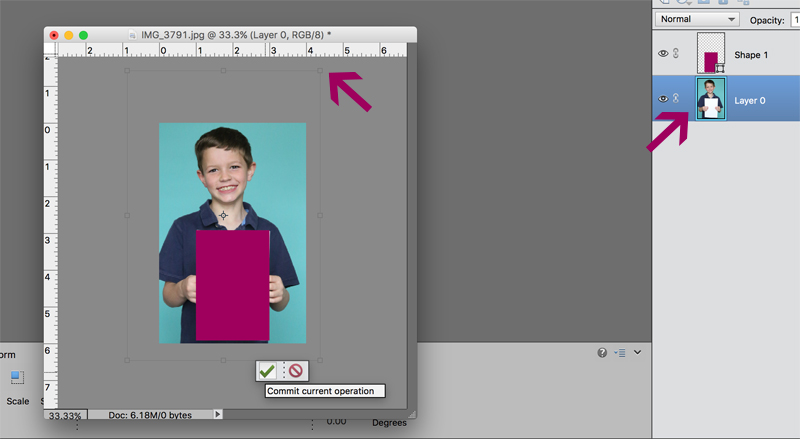Click the ruler origin box
This screenshot has height=439, width=800.
pyautogui.click(x=51, y=48)
